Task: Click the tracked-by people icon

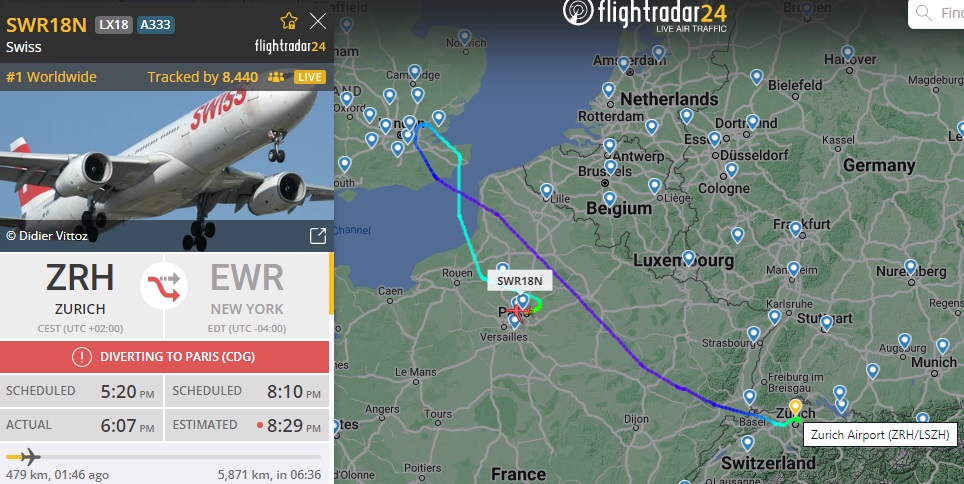Action: (x=276, y=77)
